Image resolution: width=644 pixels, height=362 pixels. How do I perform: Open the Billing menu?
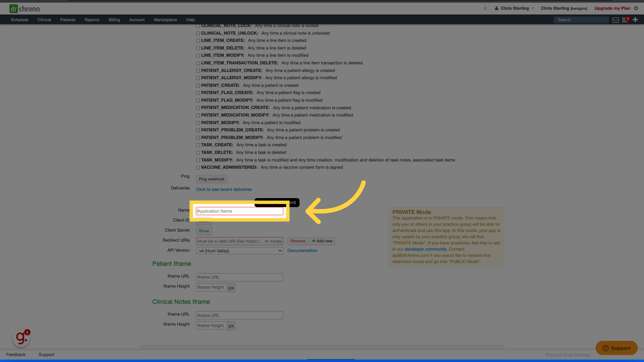click(114, 20)
